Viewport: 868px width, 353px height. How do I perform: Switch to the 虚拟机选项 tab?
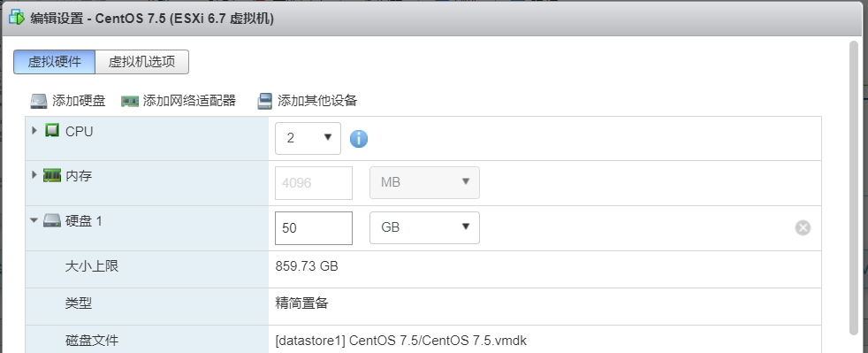click(141, 62)
